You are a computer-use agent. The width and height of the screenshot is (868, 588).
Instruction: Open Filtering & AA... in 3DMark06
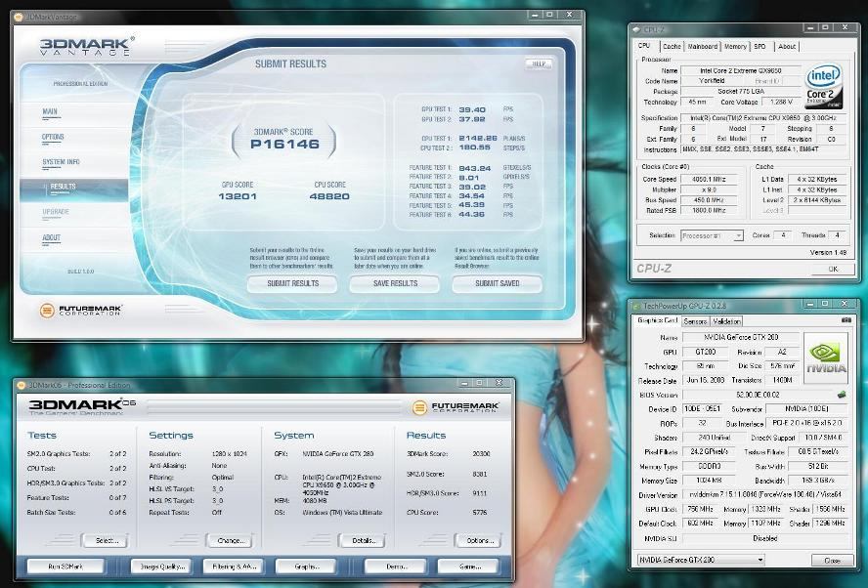coord(234,567)
